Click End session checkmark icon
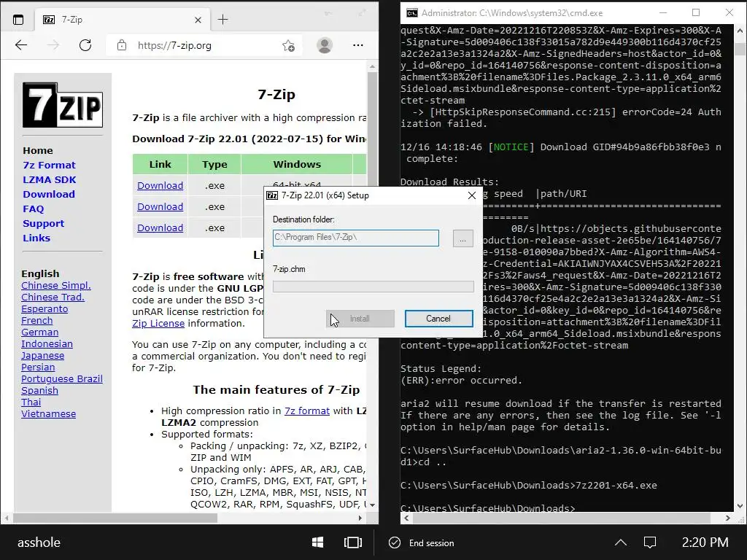The image size is (747, 560). pos(395,542)
